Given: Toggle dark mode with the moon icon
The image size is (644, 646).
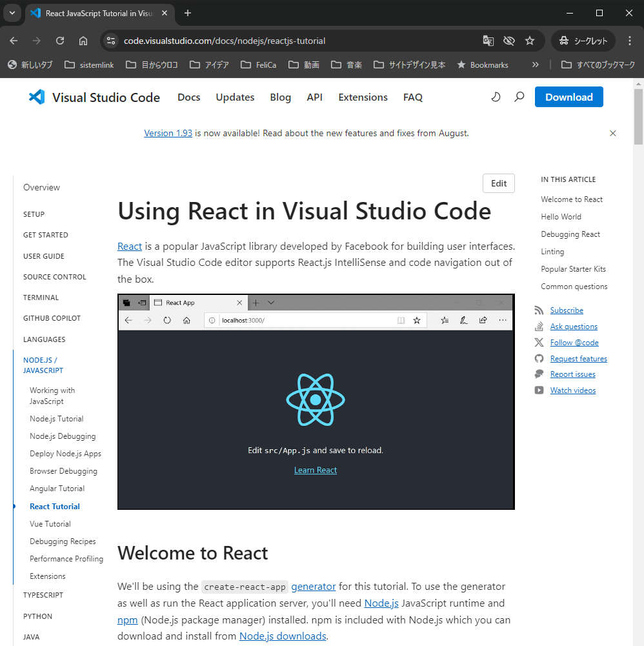Looking at the screenshot, I should click(496, 97).
